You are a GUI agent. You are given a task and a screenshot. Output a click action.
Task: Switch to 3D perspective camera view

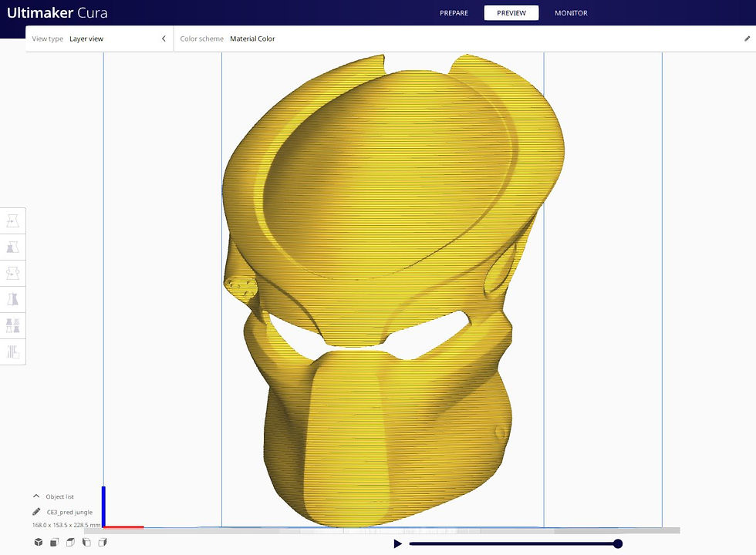tap(39, 543)
